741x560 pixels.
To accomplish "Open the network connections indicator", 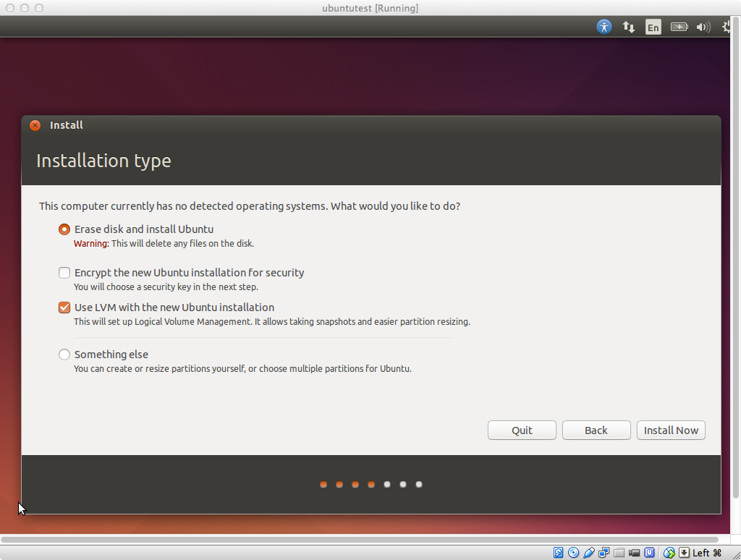I will (629, 27).
